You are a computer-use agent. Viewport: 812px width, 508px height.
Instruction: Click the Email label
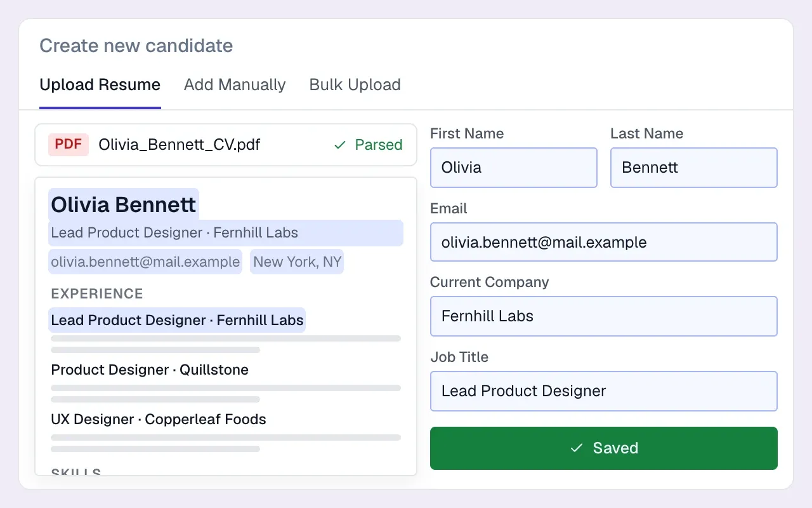click(x=449, y=208)
